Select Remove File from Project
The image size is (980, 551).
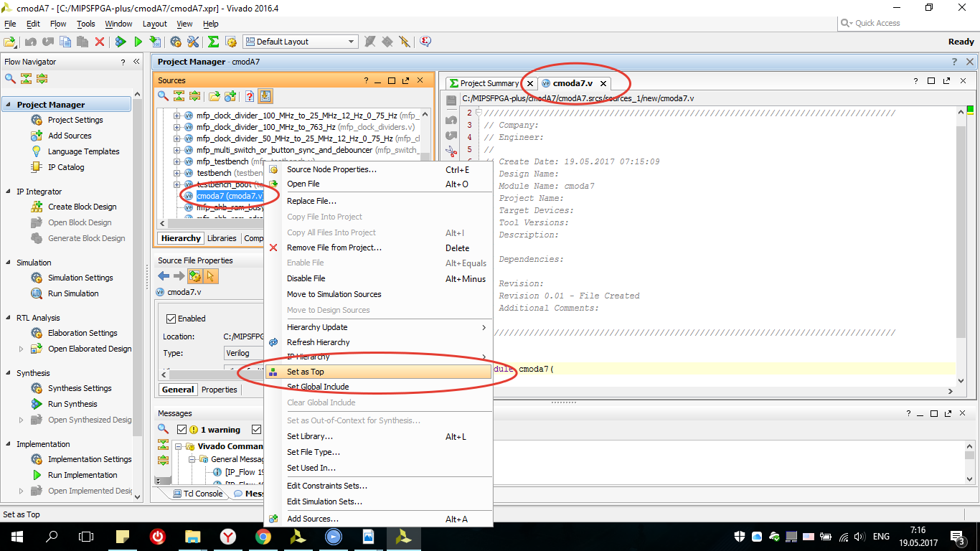pyautogui.click(x=378, y=248)
